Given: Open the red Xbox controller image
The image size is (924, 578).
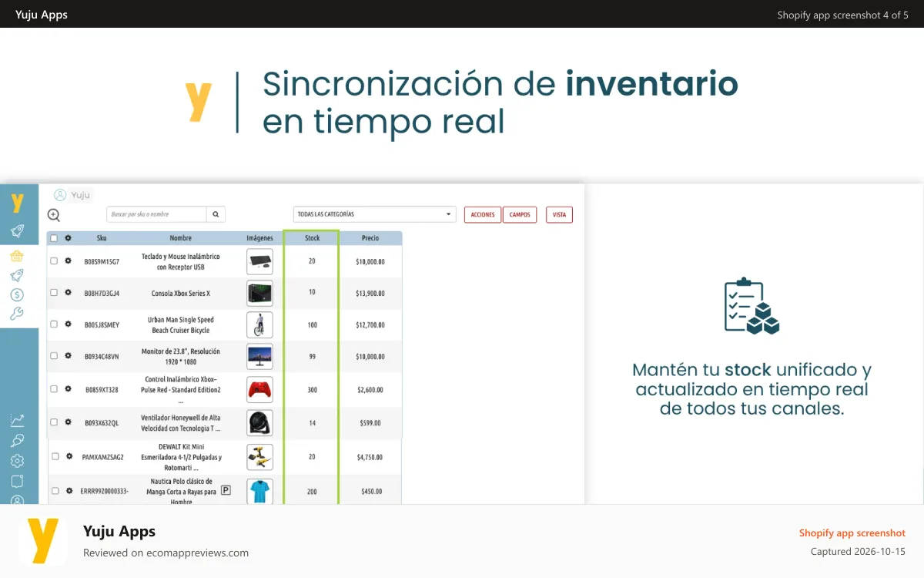Looking at the screenshot, I should (259, 389).
